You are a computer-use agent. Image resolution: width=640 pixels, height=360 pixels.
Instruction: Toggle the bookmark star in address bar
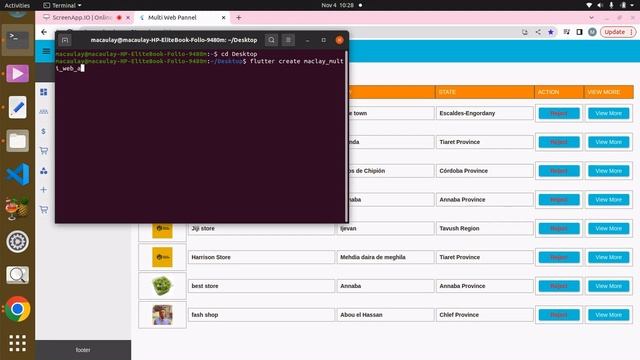(x=551, y=32)
